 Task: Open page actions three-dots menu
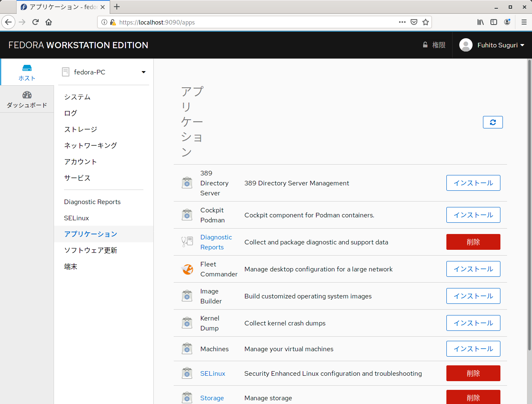(402, 22)
